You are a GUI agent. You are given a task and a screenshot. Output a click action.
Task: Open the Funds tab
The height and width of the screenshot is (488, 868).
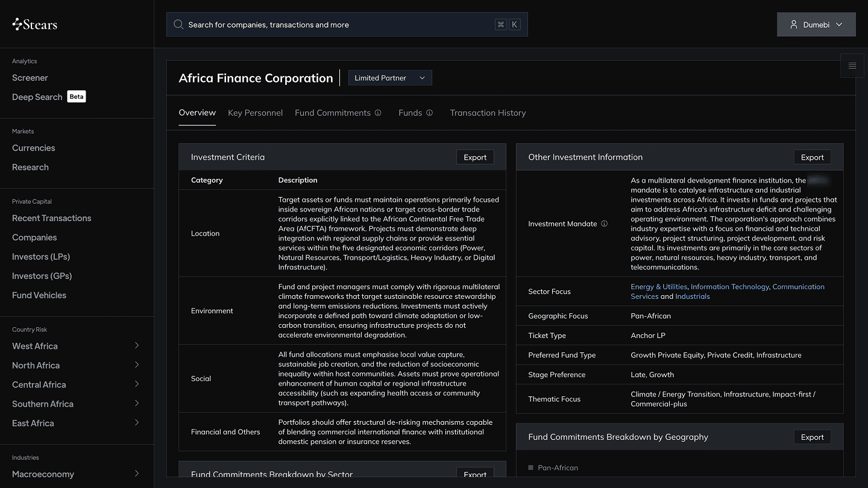click(x=410, y=113)
